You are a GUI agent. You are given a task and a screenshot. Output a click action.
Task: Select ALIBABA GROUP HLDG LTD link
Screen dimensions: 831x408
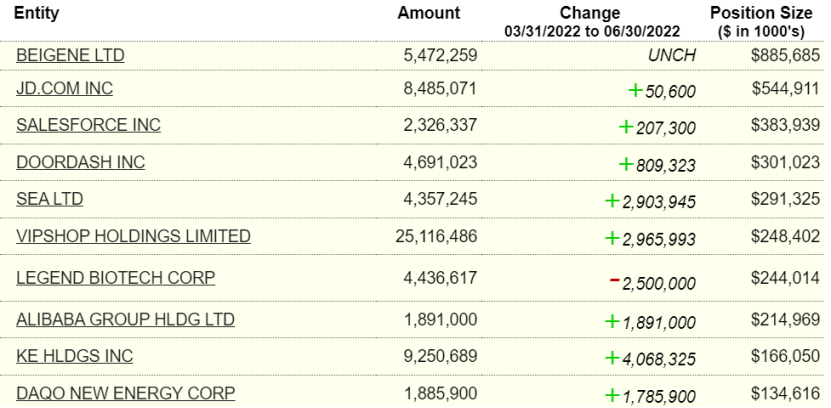(x=125, y=319)
